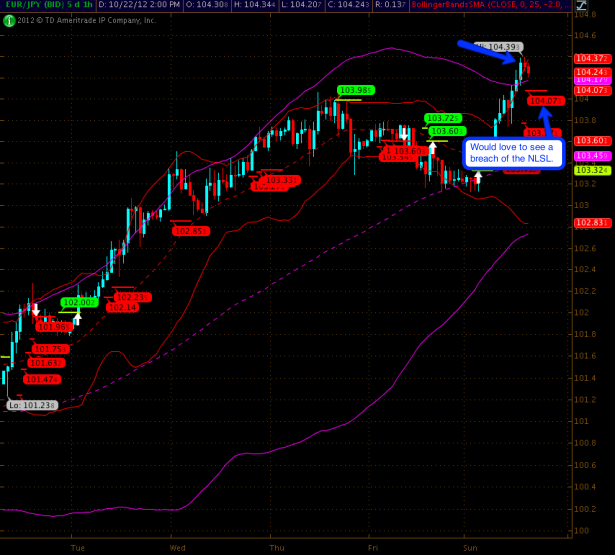Screen dimensions: 615x555
Task: Click the 104.6 price axis tick
Action: [x=585, y=35]
